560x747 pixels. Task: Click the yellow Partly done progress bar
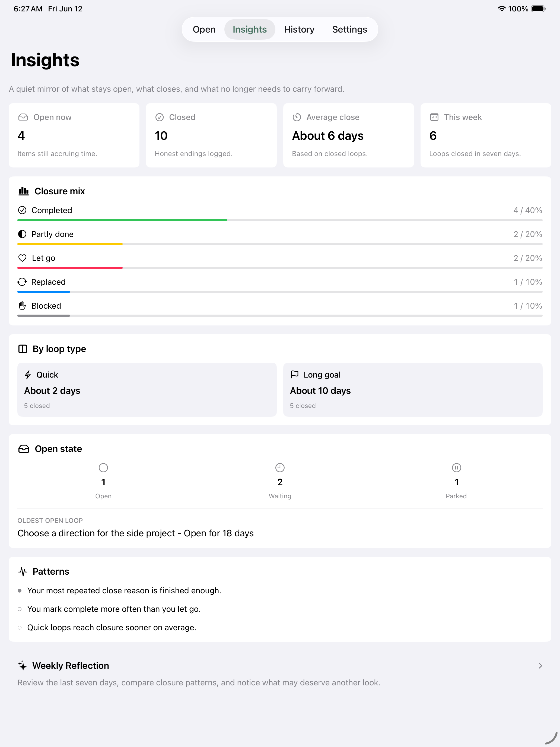(70, 244)
